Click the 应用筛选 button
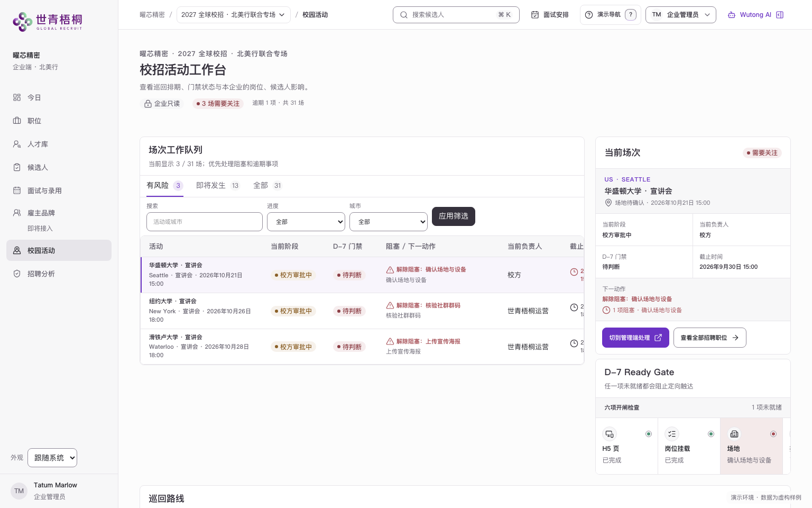 [454, 216]
